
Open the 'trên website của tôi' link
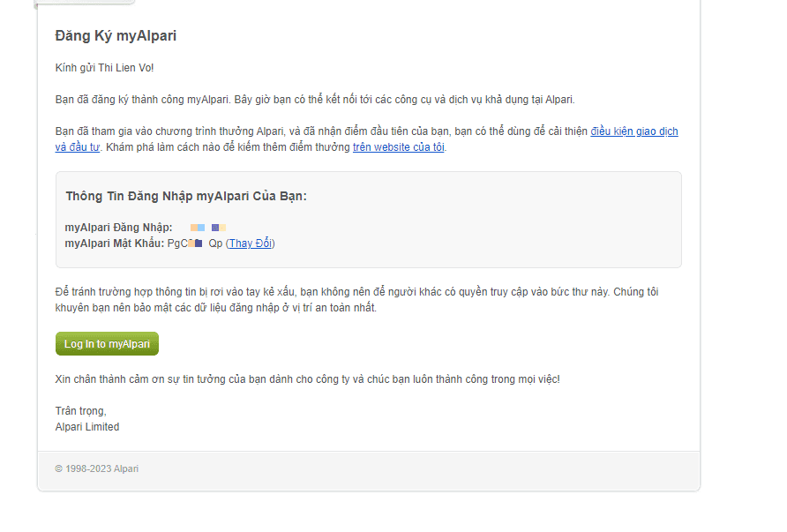pyautogui.click(x=399, y=147)
